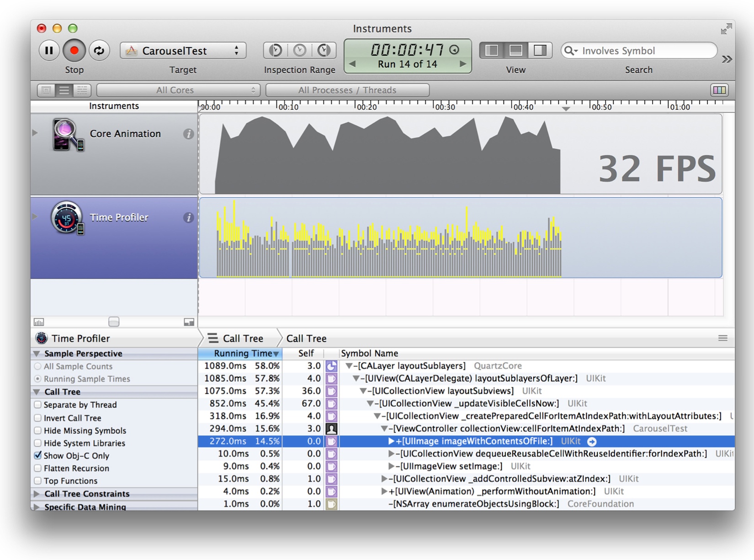
Task: Open the CarouselTest target dropdown
Action: 183,50
